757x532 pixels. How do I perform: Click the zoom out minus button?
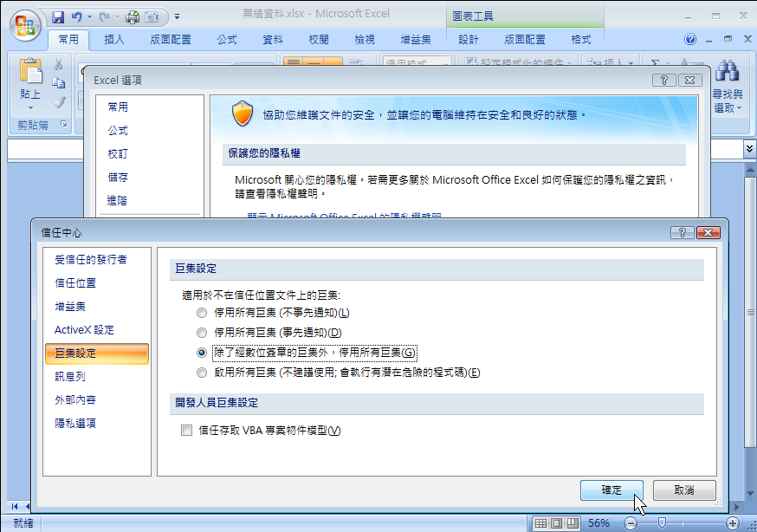630,522
